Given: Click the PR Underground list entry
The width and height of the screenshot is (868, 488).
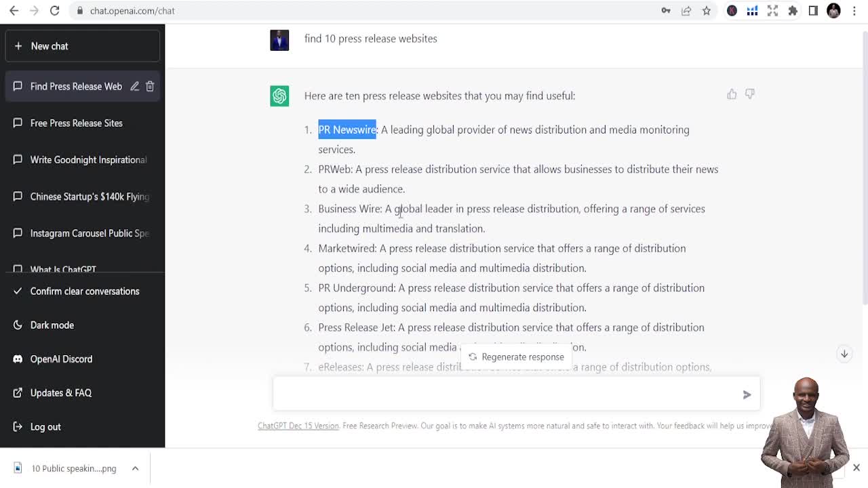Looking at the screenshot, I should pyautogui.click(x=511, y=298).
